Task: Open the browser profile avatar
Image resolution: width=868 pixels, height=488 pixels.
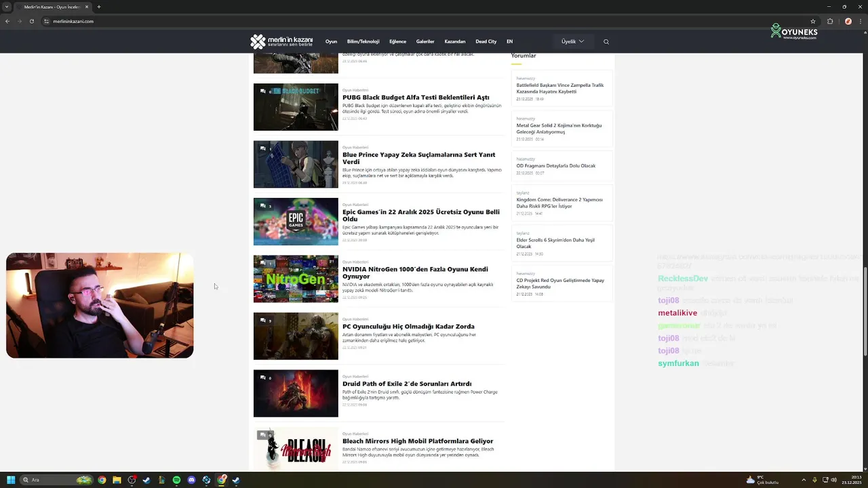Action: pyautogui.click(x=848, y=21)
